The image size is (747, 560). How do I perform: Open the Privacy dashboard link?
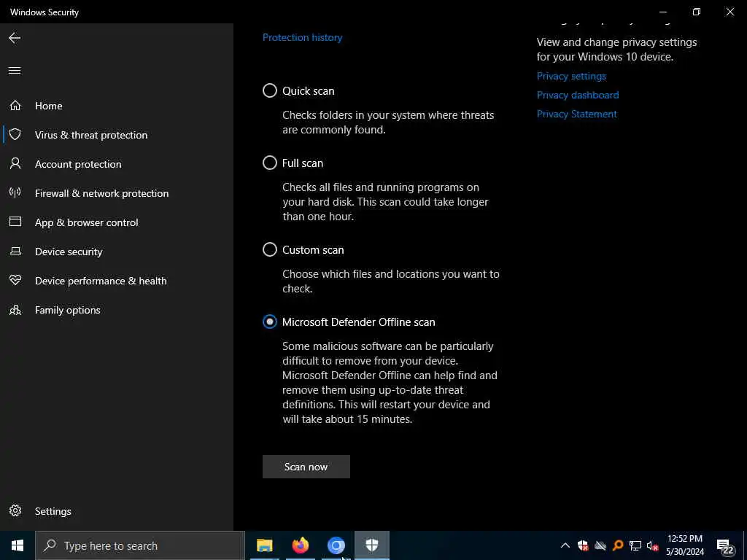click(578, 96)
